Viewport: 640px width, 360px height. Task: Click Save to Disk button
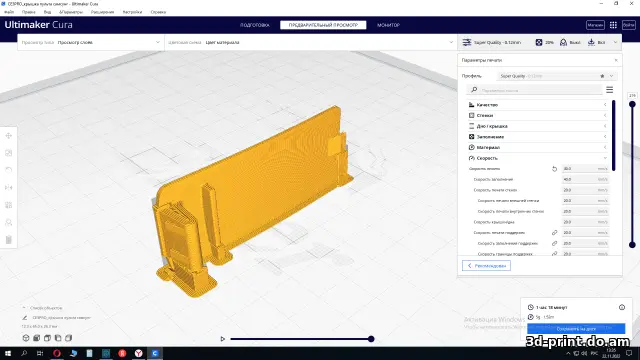click(576, 329)
